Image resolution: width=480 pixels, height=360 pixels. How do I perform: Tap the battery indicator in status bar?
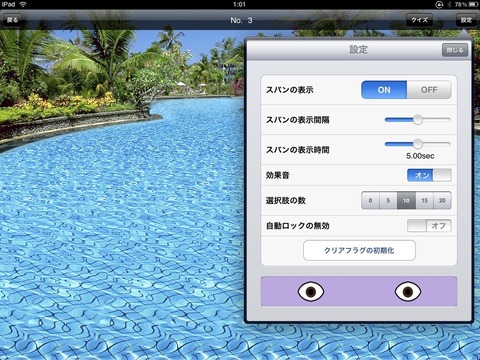(473, 4)
